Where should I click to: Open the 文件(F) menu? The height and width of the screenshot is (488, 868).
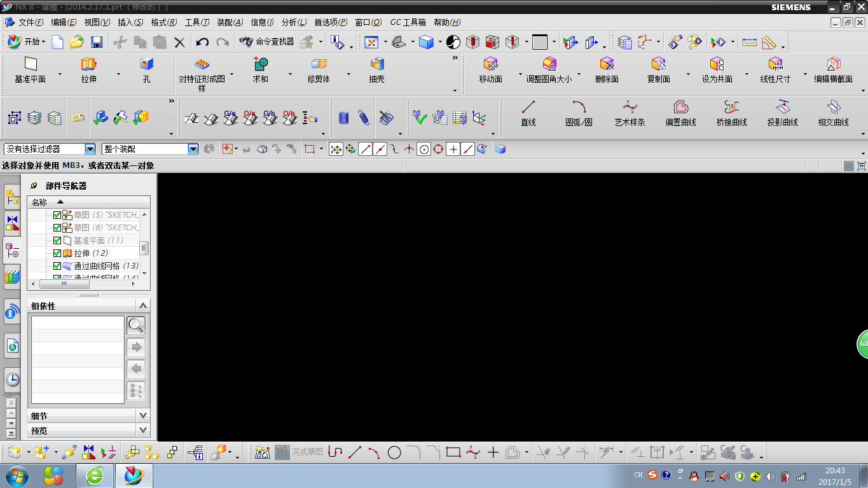pos(31,22)
